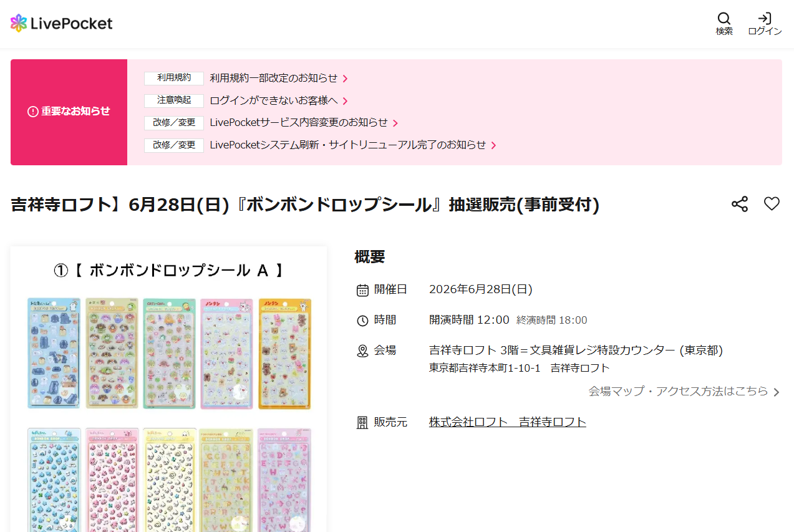This screenshot has width=794, height=532.
Task: Click the map pin icon beside 会場
Action: (x=362, y=351)
